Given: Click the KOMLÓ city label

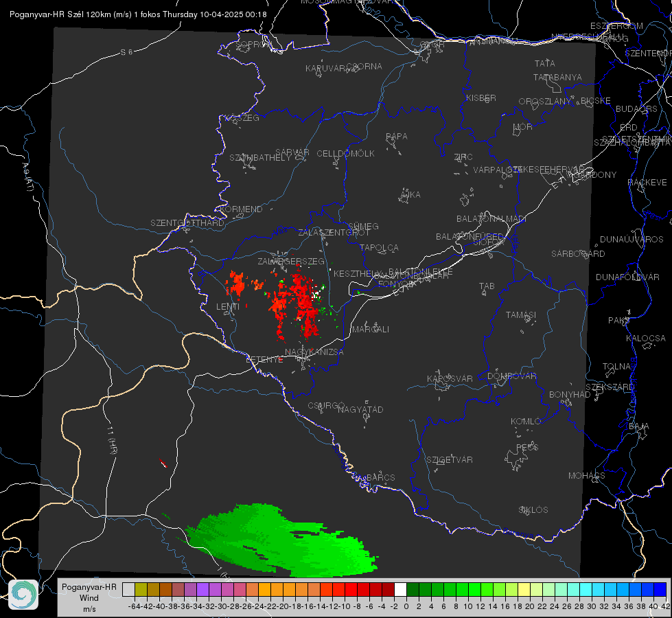Looking at the screenshot, I should pos(526,422).
